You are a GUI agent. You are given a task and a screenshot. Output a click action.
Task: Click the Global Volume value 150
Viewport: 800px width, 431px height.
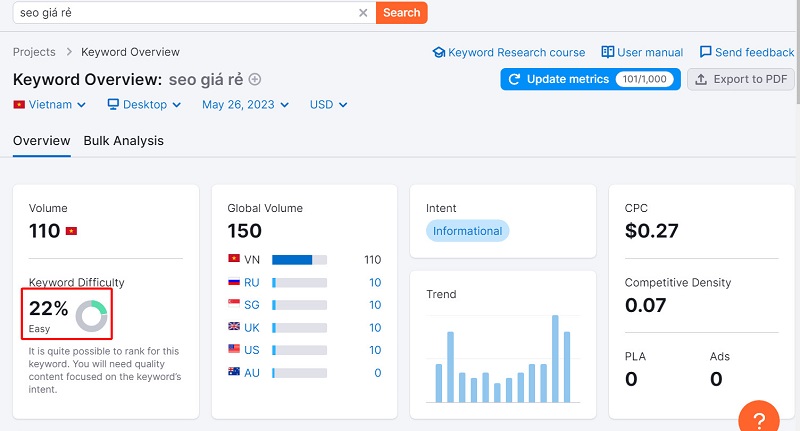pyautogui.click(x=244, y=231)
